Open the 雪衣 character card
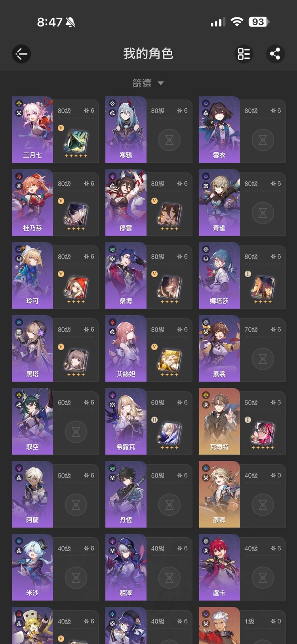297x644 pixels. 242,130
